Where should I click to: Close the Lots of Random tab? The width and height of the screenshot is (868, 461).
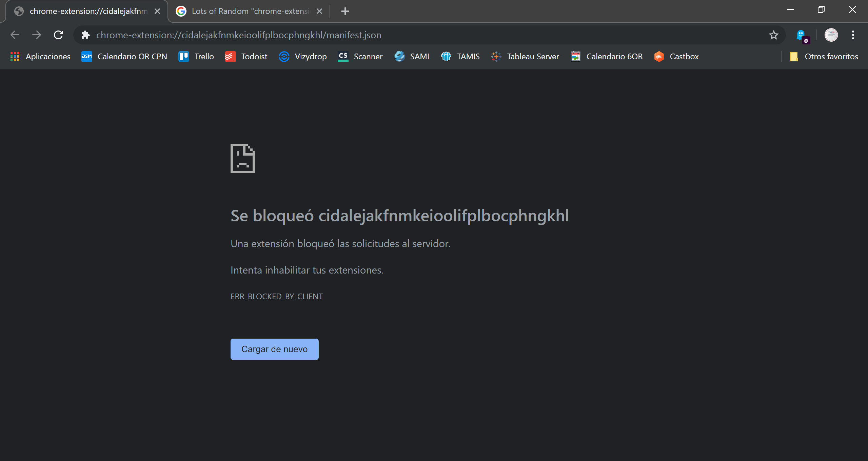point(319,11)
